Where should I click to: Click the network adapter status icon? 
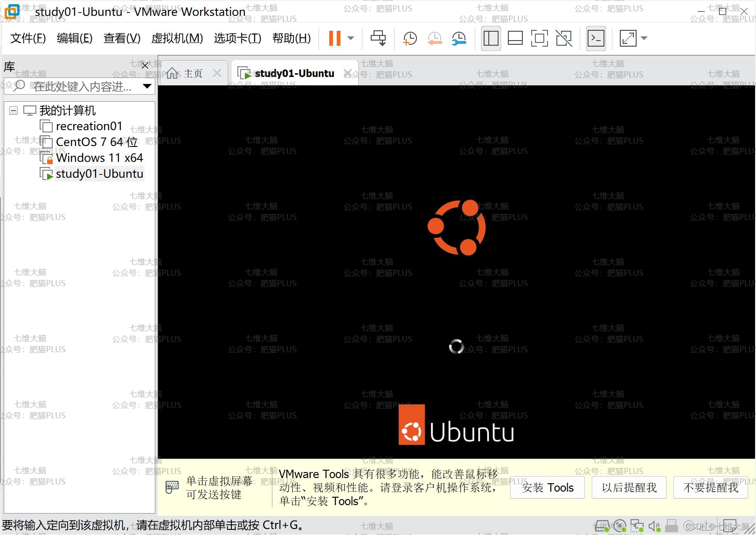[x=637, y=526]
